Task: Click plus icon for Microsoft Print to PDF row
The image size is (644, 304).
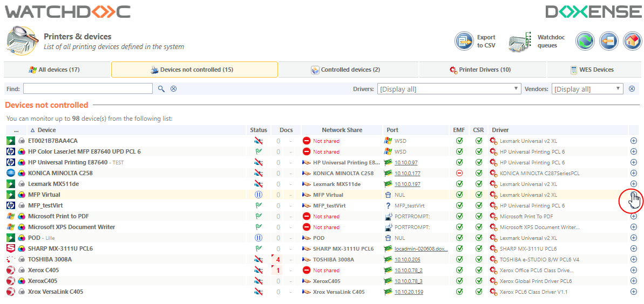Action: 633,216
